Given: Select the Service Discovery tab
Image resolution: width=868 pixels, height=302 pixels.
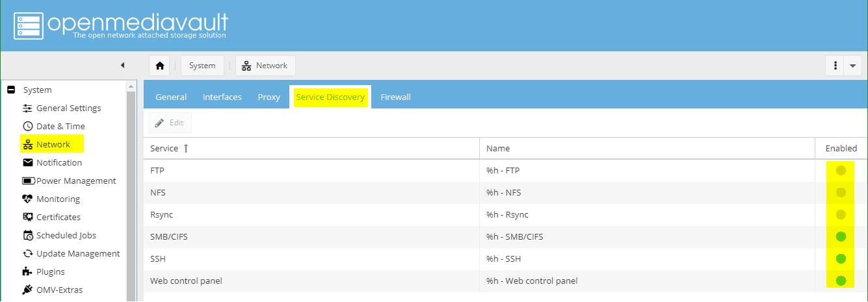Looking at the screenshot, I should point(330,97).
